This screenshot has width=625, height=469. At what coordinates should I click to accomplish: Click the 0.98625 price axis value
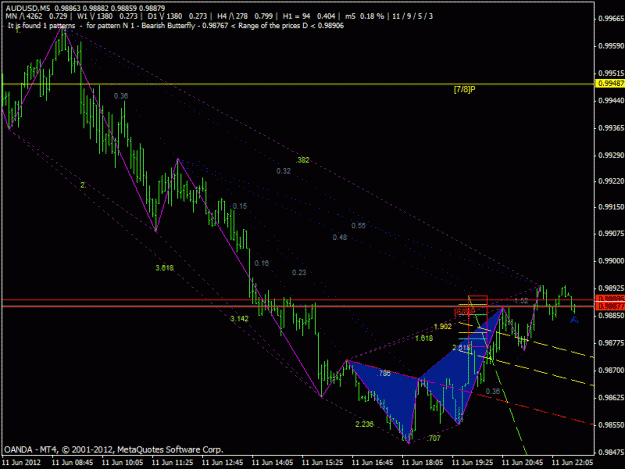(611, 398)
